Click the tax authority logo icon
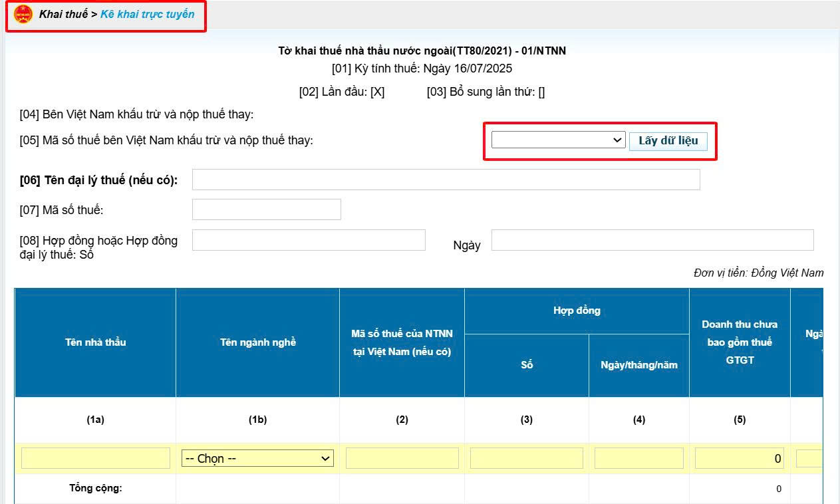 [x=23, y=14]
